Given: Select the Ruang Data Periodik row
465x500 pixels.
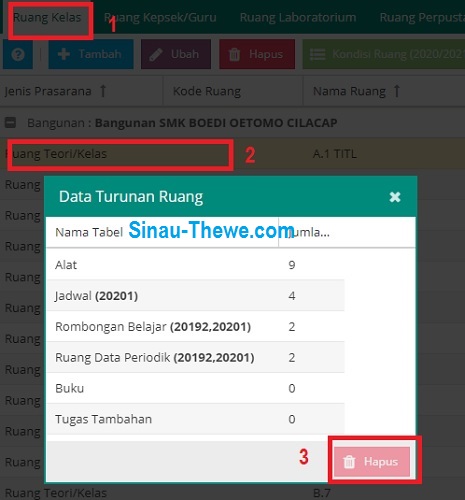Looking at the screenshot, I should coord(195,357).
